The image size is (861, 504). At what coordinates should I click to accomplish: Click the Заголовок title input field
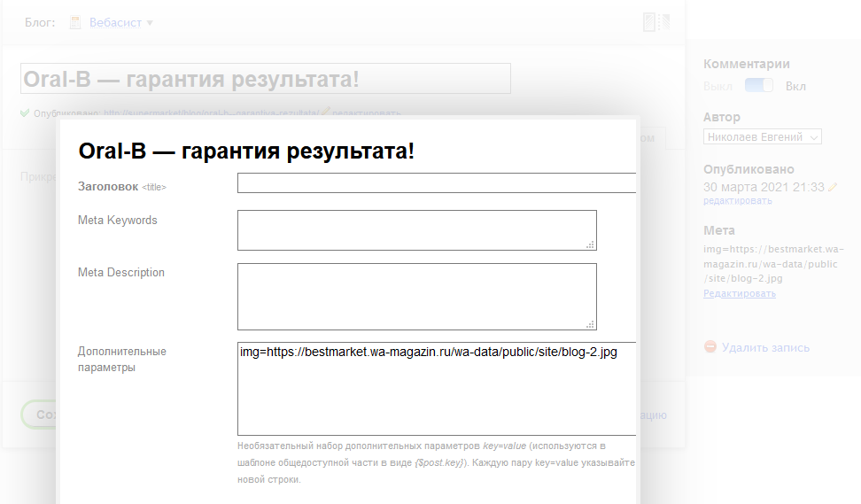(x=437, y=182)
